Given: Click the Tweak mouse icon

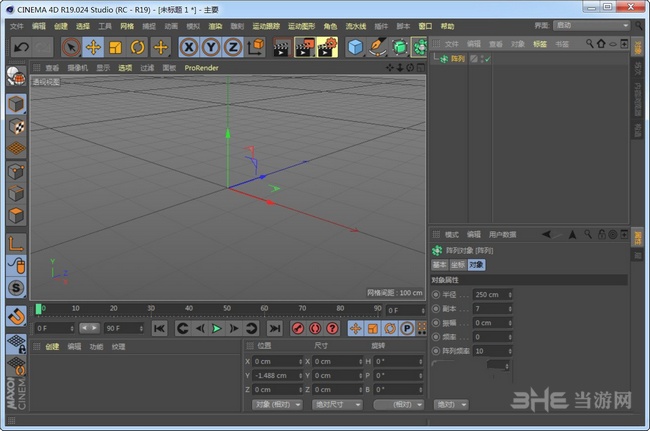Looking at the screenshot, I should click(x=16, y=266).
